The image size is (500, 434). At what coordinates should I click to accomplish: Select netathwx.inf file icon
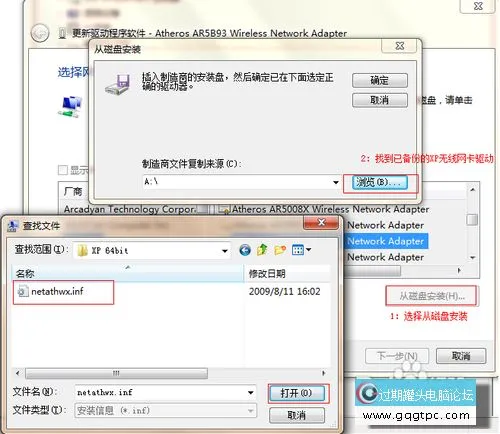(x=23, y=291)
